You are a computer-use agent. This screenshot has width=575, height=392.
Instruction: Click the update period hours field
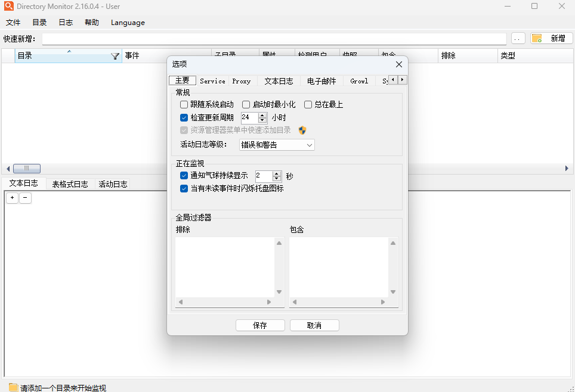point(250,118)
